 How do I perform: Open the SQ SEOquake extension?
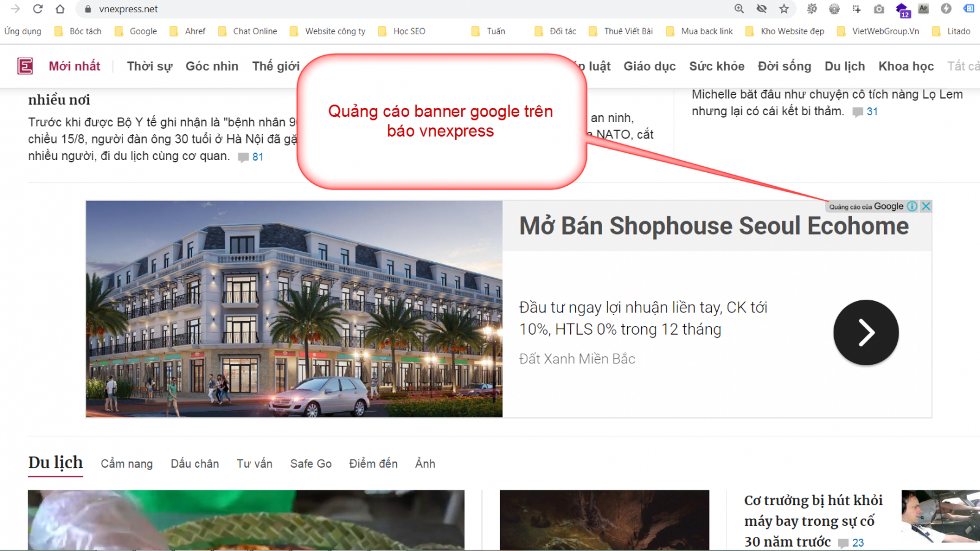click(812, 9)
